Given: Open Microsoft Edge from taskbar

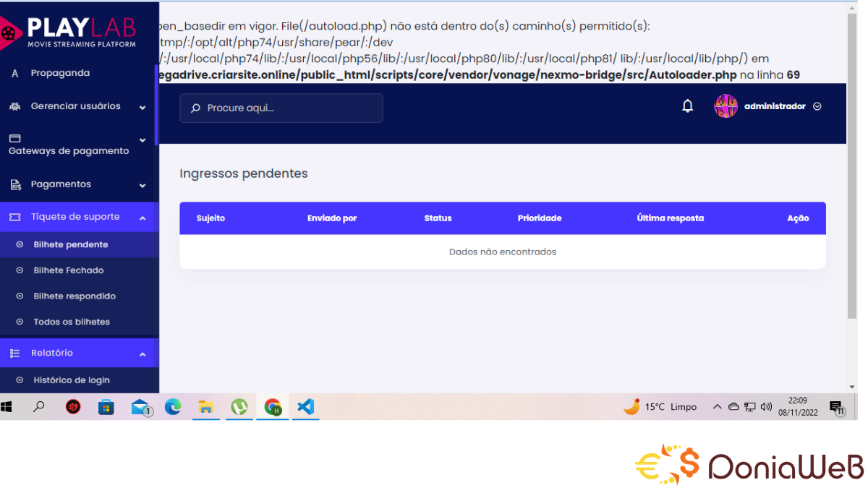Looking at the screenshot, I should (173, 407).
